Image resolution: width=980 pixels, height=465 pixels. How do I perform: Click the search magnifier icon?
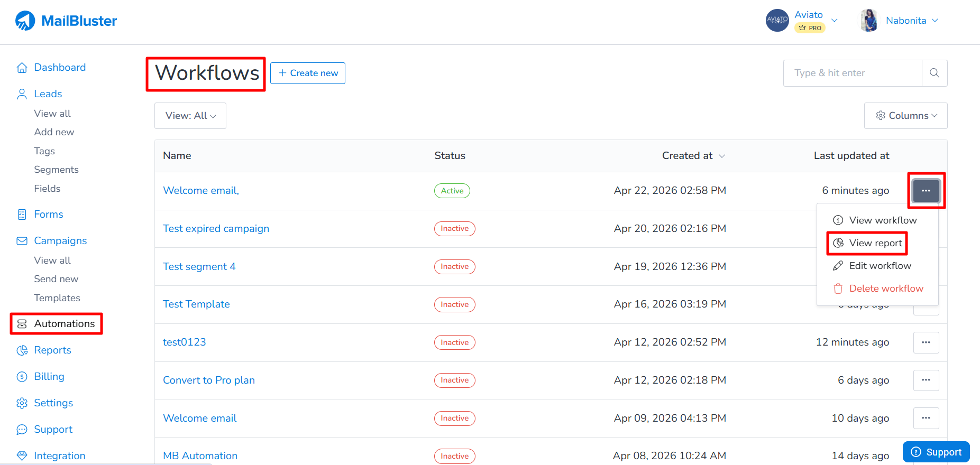point(935,73)
